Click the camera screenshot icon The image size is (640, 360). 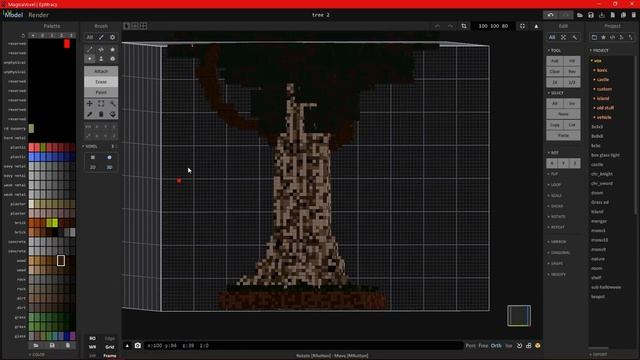pos(138,345)
